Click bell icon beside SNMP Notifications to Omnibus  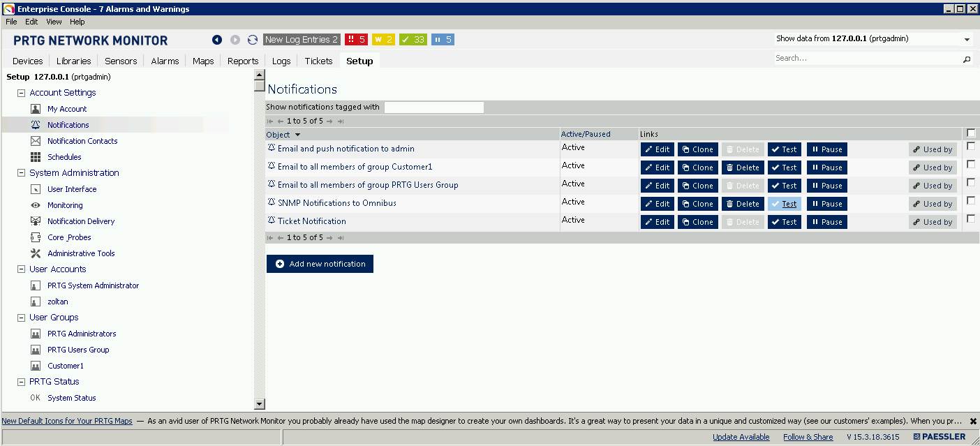(272, 202)
